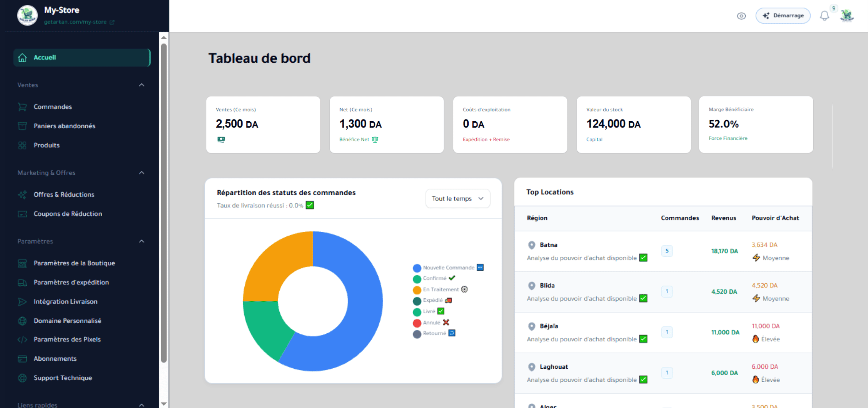The height and width of the screenshot is (408, 868).
Task: Open the getarkan.com/my-store link
Action: pos(75,22)
